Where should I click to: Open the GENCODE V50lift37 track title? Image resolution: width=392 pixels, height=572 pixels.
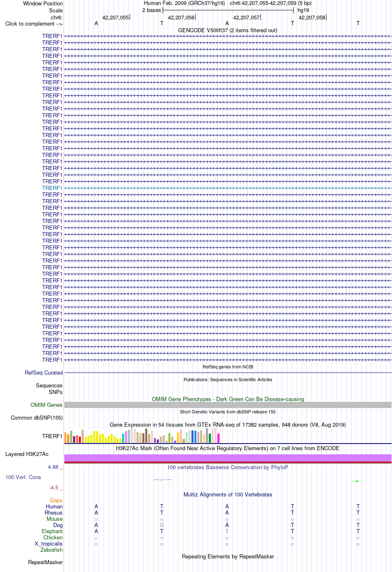point(228,30)
